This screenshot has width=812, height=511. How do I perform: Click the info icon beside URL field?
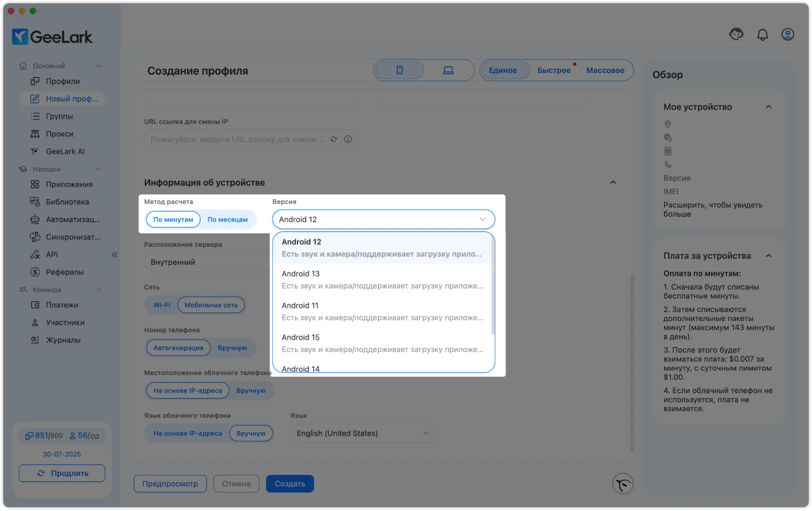[x=348, y=139]
